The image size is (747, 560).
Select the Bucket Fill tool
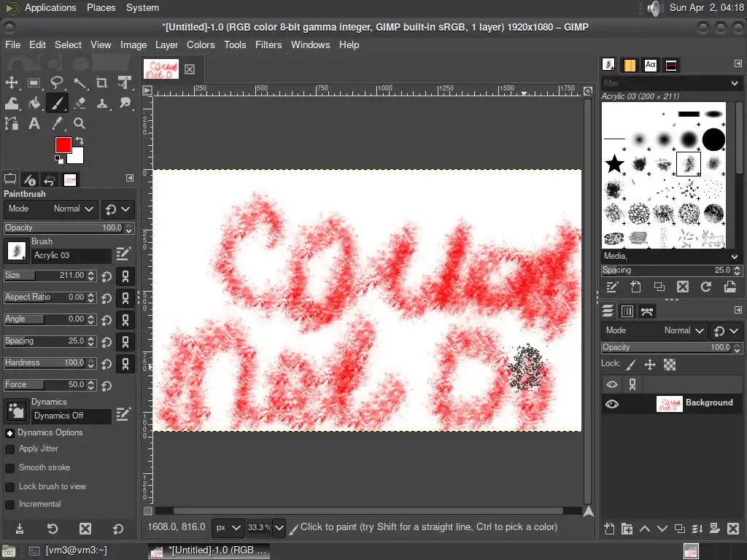(x=34, y=103)
